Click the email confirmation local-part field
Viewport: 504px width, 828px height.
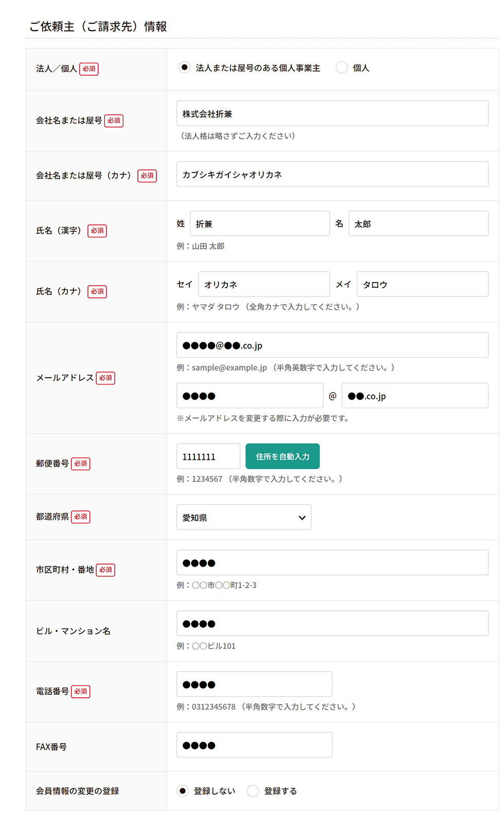point(250,396)
